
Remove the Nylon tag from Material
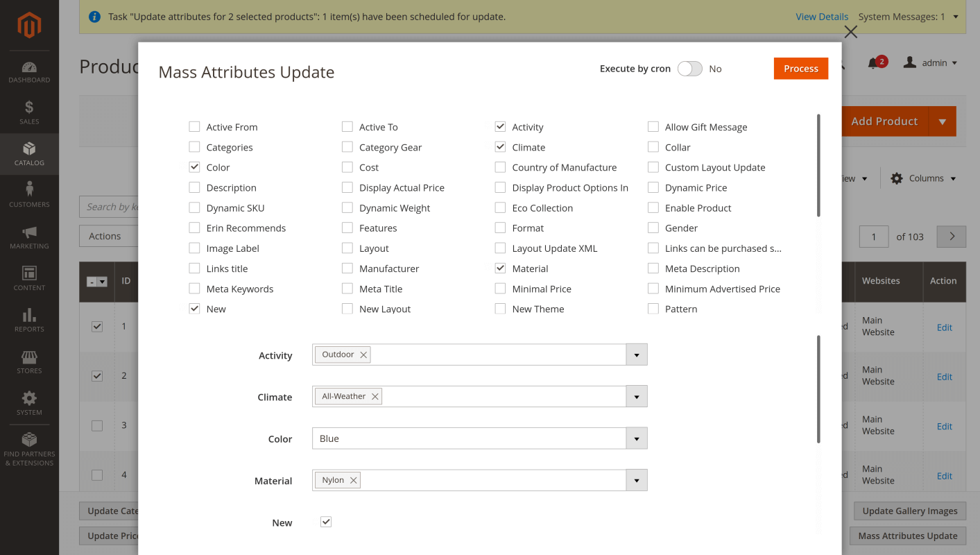[x=354, y=479]
